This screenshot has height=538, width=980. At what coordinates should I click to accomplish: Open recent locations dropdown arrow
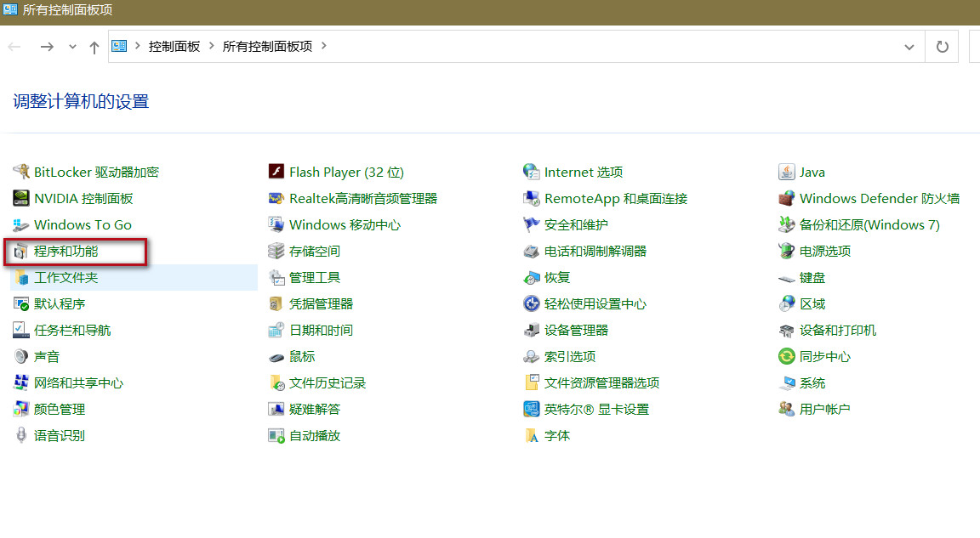point(72,47)
